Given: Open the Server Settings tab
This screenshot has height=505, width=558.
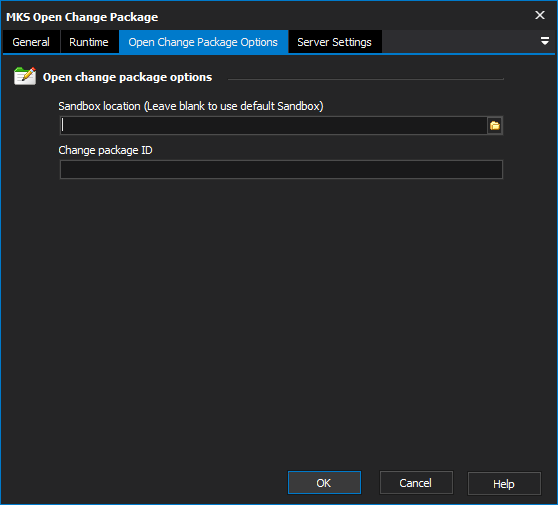Looking at the screenshot, I should click(335, 42).
